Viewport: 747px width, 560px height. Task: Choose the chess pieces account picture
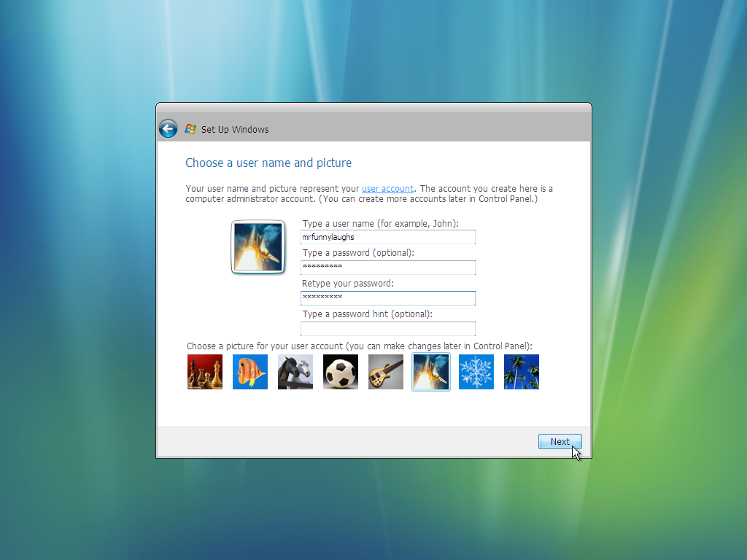[205, 372]
